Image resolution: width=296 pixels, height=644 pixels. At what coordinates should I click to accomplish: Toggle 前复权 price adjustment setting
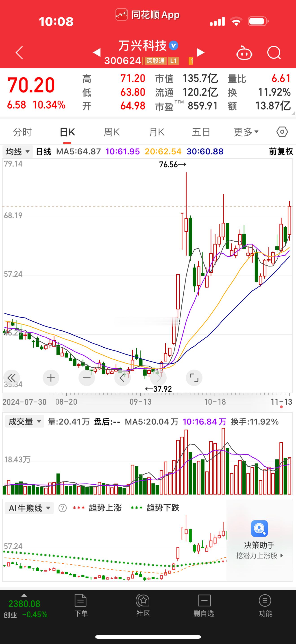point(281,151)
